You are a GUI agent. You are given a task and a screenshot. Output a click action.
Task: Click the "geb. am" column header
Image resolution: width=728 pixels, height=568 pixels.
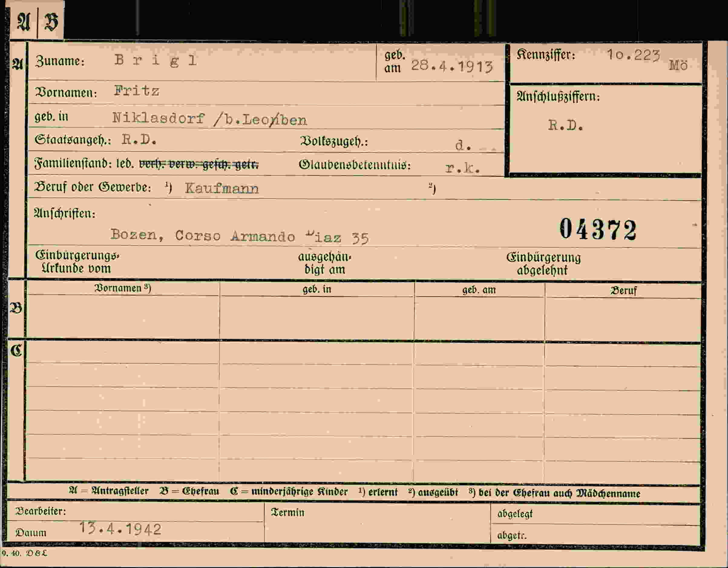click(479, 290)
